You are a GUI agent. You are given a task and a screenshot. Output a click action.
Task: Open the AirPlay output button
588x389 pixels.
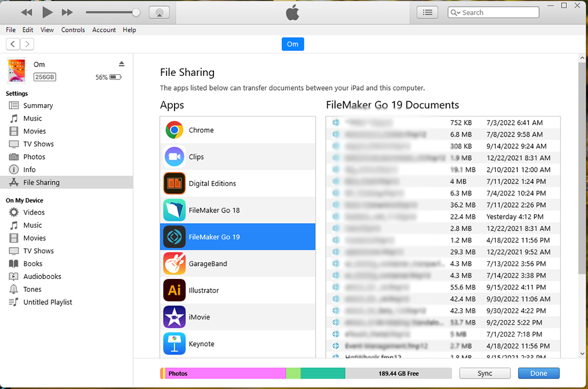click(159, 12)
